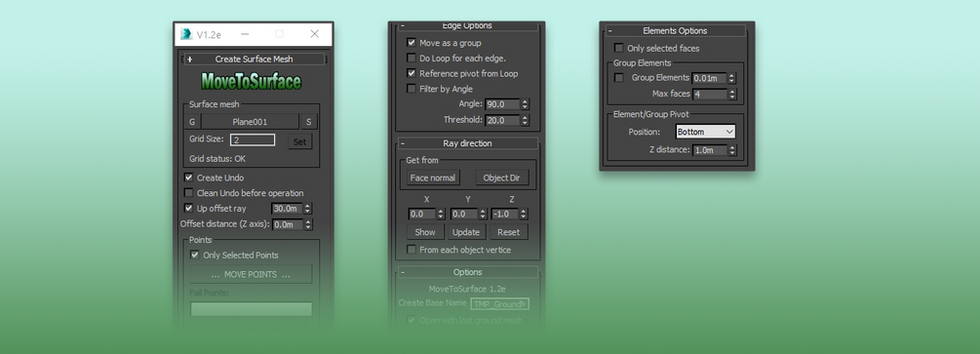Click the Offset distance Z axis value field
The height and width of the screenshot is (354, 980).
[288, 224]
